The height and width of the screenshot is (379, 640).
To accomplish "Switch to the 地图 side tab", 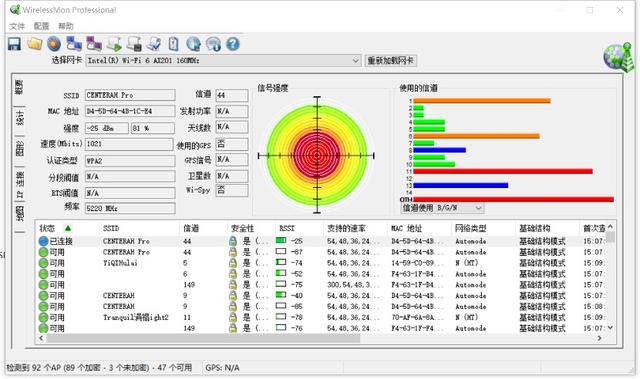I will click(19, 214).
